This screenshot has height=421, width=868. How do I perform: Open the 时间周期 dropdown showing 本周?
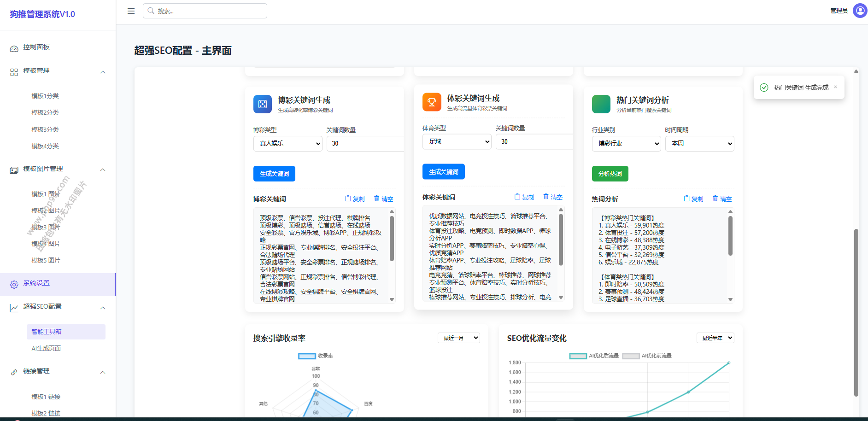tap(699, 144)
